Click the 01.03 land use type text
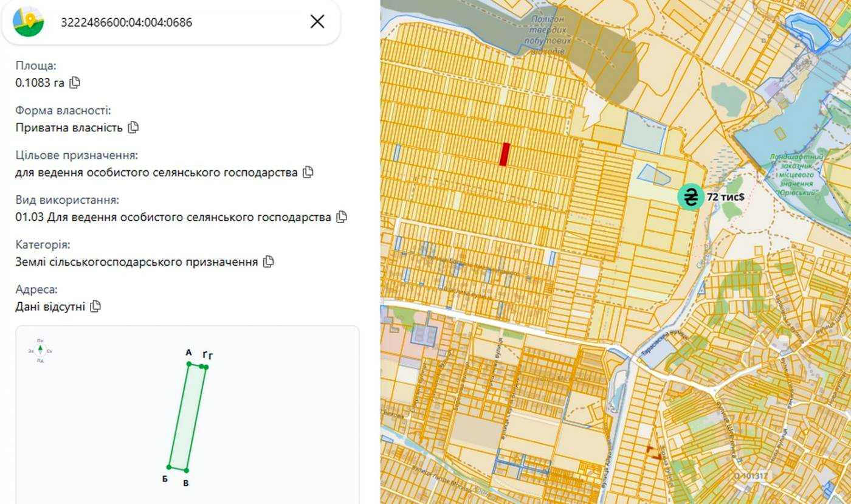 tap(173, 217)
